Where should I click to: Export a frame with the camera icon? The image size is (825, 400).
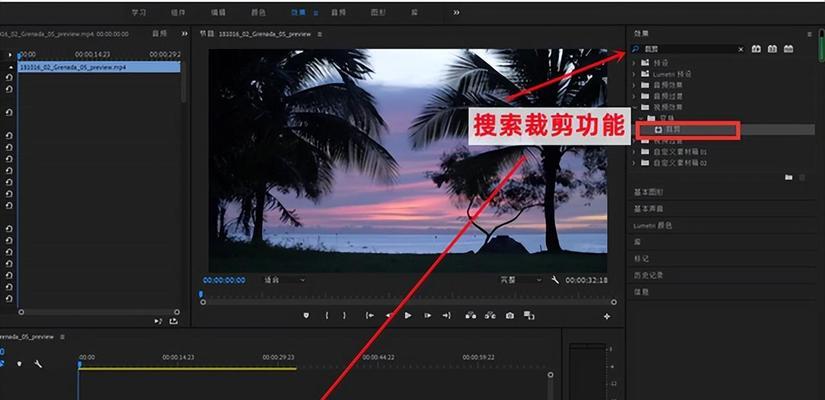509,315
